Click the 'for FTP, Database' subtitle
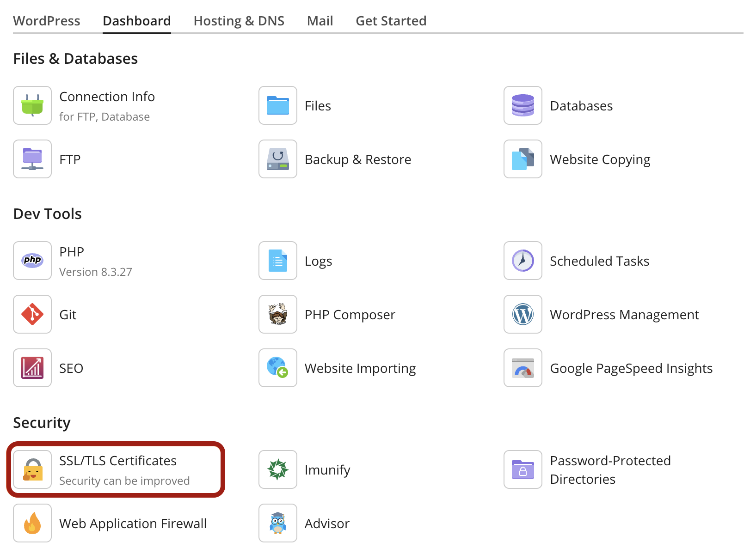750x560 pixels. [x=105, y=117]
